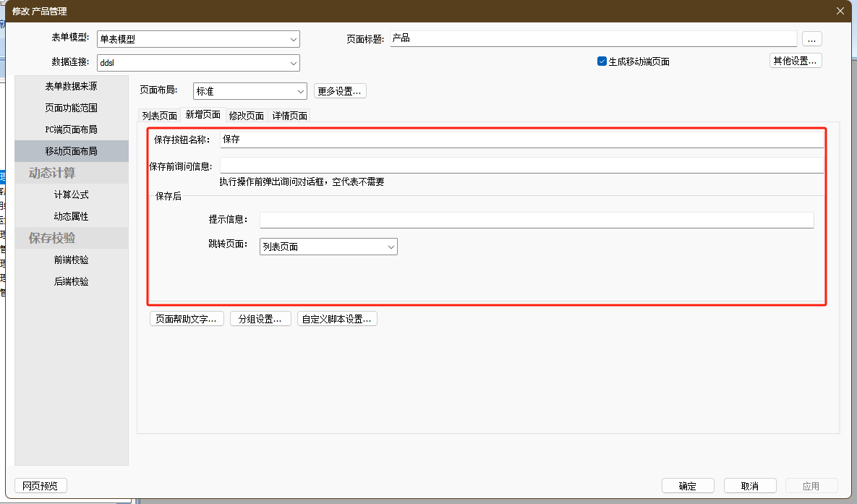The height and width of the screenshot is (504, 857).
Task: Expand the 表单模型 dropdown
Action: tap(293, 39)
